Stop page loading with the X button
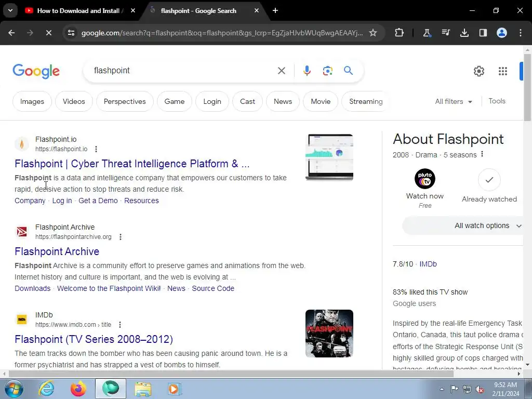The height and width of the screenshot is (399, 532). coord(48,33)
